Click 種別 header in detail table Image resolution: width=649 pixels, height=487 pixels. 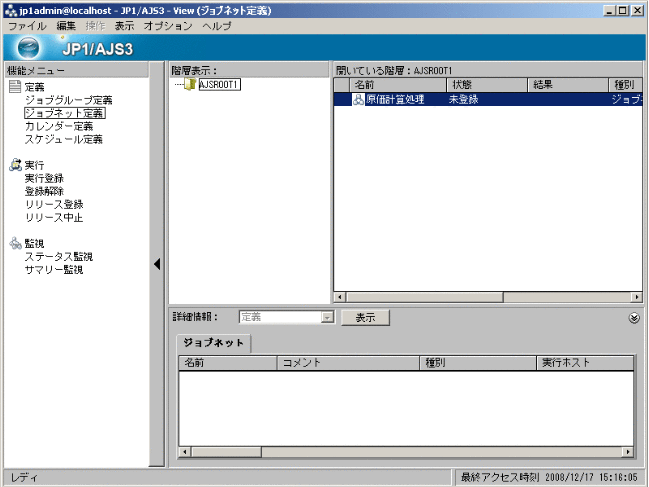(478, 363)
